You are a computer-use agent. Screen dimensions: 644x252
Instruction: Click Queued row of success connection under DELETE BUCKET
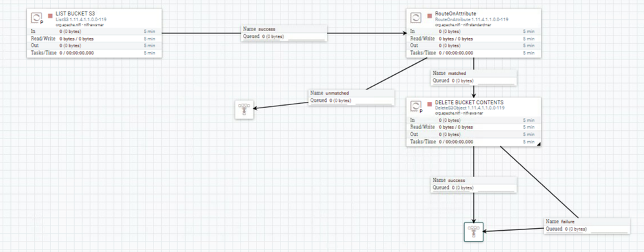(474, 188)
